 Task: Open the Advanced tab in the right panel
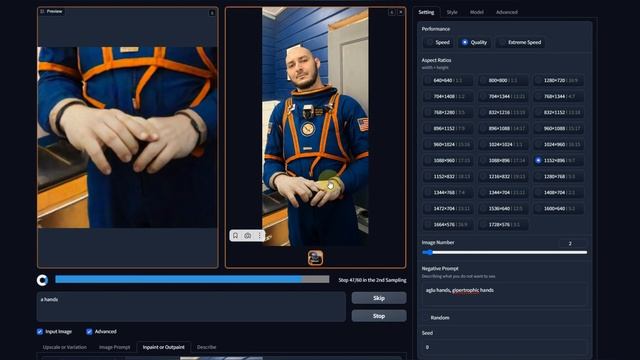pyautogui.click(x=507, y=12)
